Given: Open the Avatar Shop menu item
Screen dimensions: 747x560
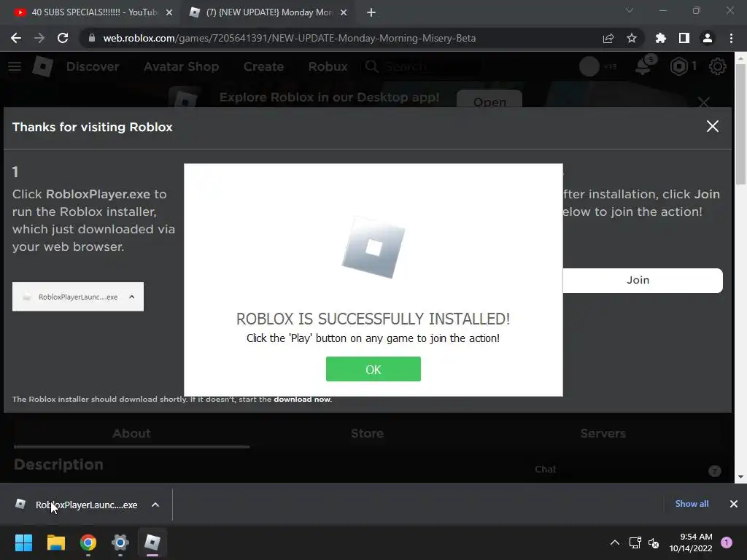Looking at the screenshot, I should coord(182,66).
